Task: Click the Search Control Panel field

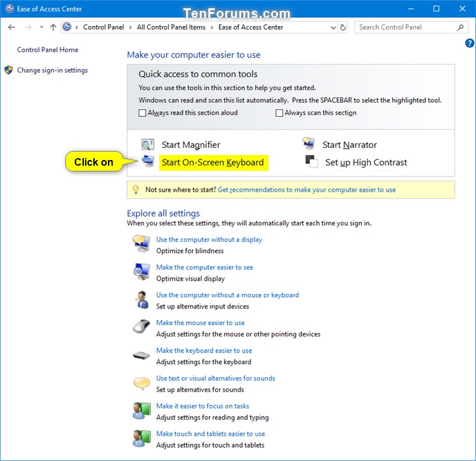Action: [x=411, y=27]
